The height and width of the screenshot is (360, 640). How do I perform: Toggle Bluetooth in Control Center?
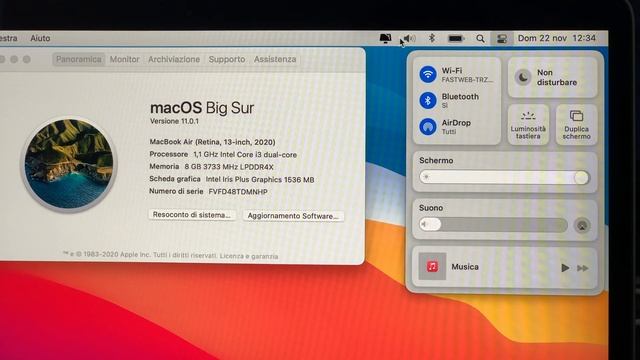[428, 100]
